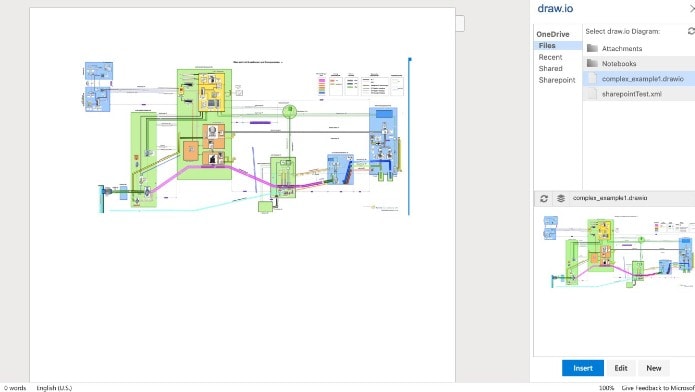Close the draw.io panel
The height and width of the screenshot is (392, 695).
692,8
